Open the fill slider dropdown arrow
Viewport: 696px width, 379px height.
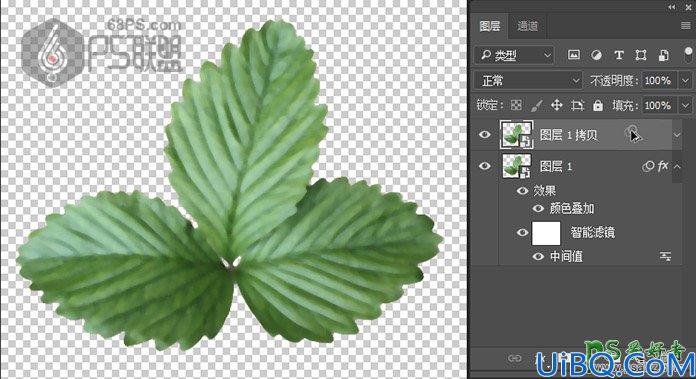(685, 106)
